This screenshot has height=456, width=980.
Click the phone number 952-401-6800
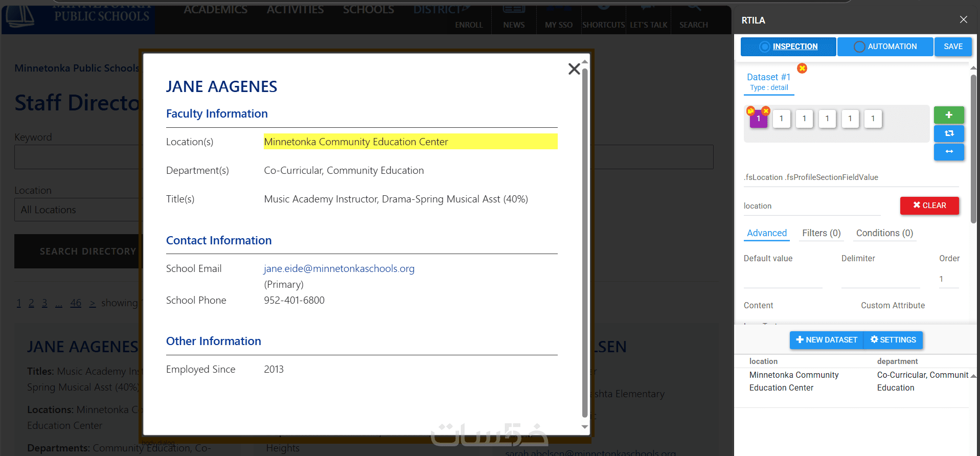coord(294,300)
